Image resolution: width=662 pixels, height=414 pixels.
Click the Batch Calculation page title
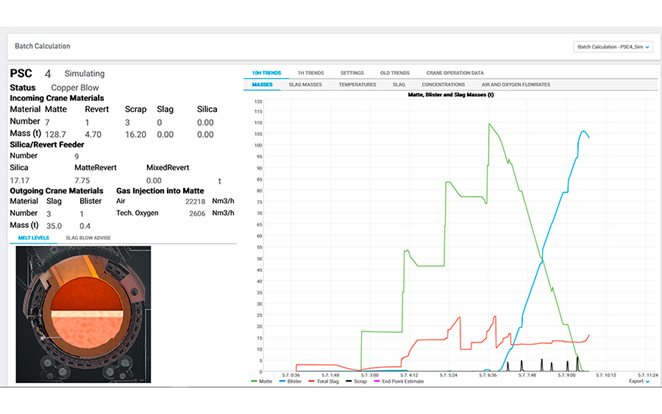coord(41,46)
